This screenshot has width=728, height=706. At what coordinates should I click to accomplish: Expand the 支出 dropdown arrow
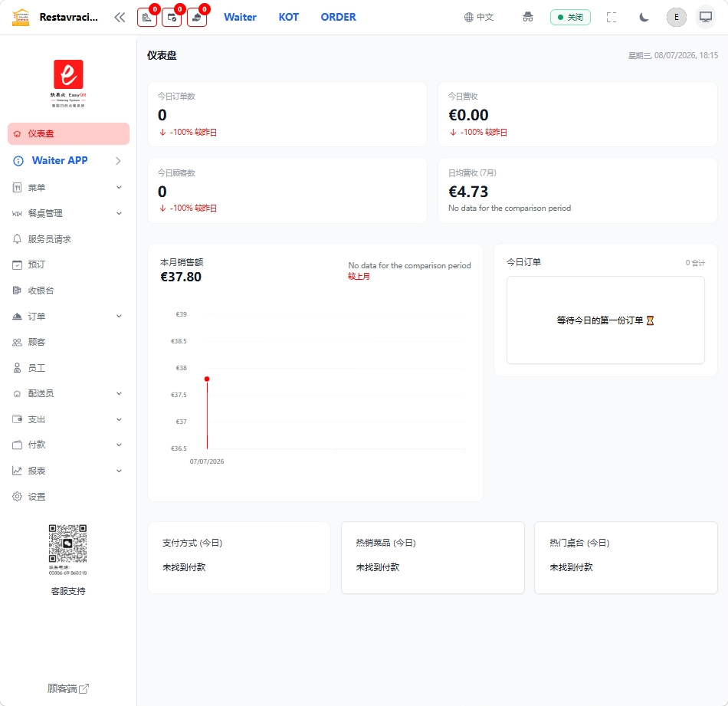pyautogui.click(x=119, y=419)
